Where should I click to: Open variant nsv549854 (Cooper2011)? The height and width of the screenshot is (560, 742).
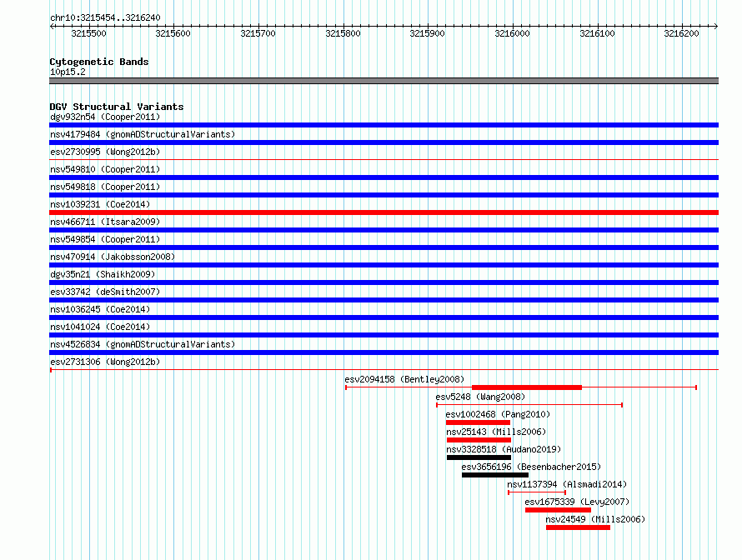pos(105,239)
